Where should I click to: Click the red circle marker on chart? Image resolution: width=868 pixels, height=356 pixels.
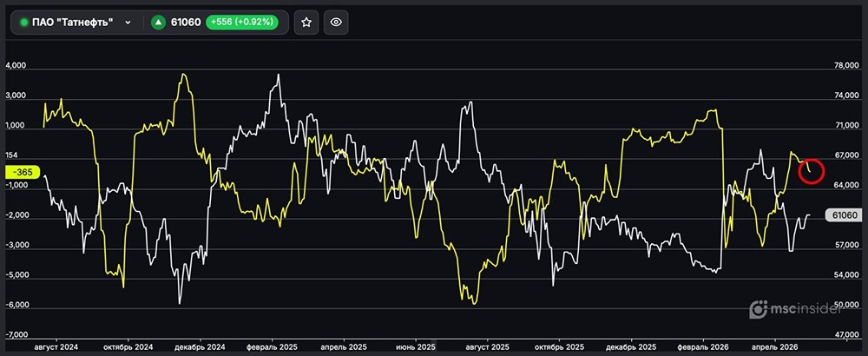click(811, 170)
